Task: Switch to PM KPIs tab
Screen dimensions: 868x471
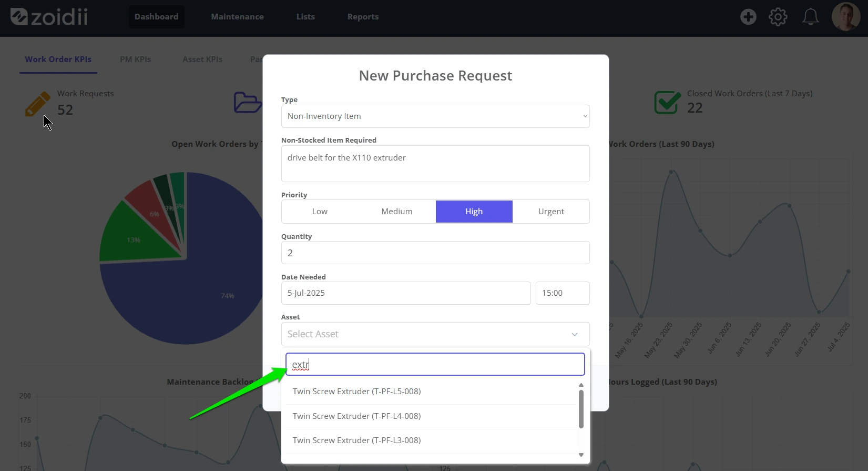Action: coord(135,59)
